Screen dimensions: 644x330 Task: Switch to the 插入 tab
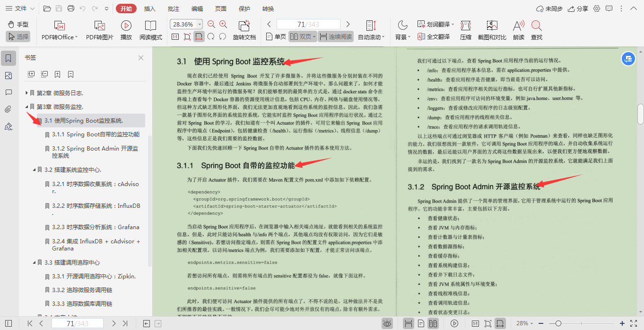tap(150, 9)
